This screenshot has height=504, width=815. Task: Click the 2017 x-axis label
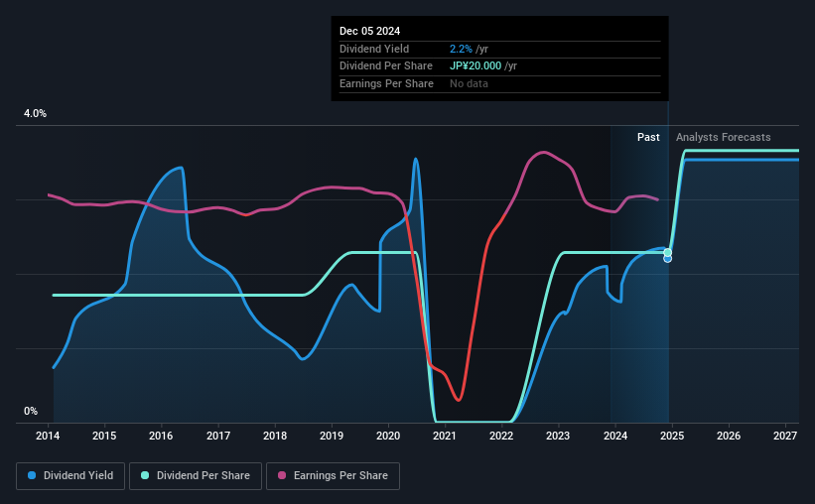coord(217,436)
